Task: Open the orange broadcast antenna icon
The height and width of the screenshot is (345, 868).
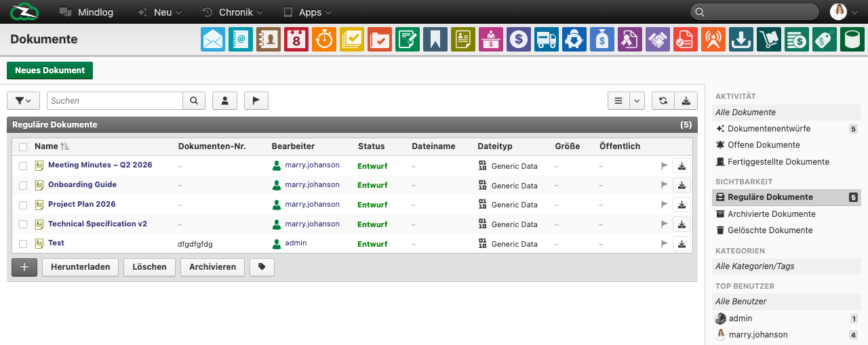Action: pyautogui.click(x=713, y=39)
